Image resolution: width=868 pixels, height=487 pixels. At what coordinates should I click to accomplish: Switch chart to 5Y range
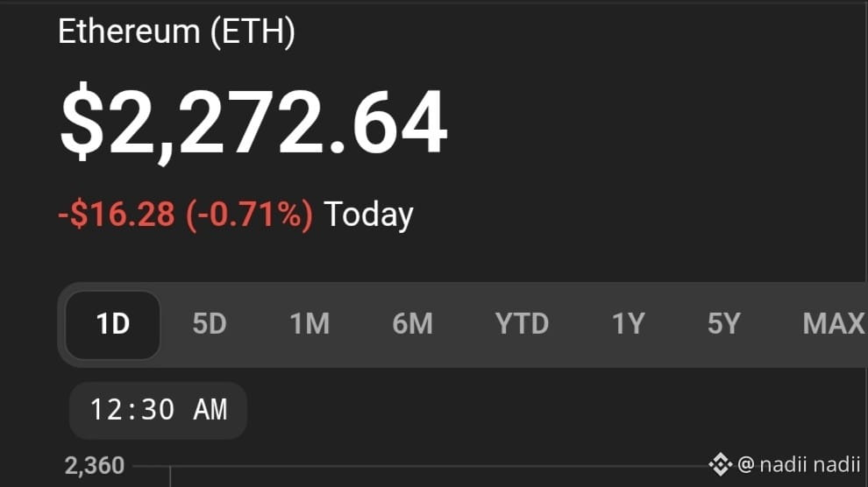[x=724, y=324]
